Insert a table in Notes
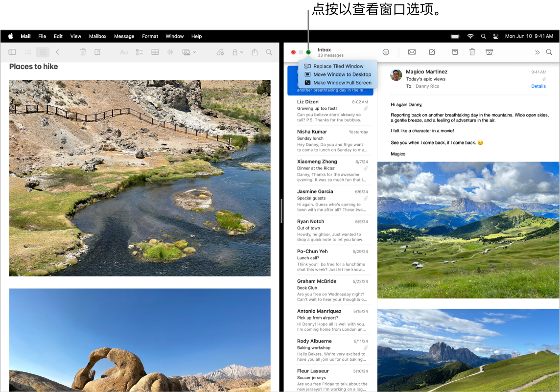The image size is (560, 392). pyautogui.click(x=155, y=52)
